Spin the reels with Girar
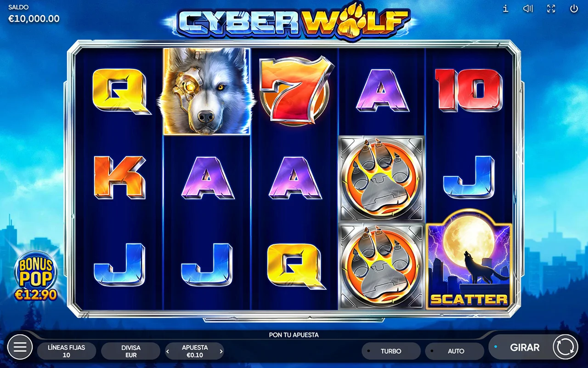 coord(533,347)
